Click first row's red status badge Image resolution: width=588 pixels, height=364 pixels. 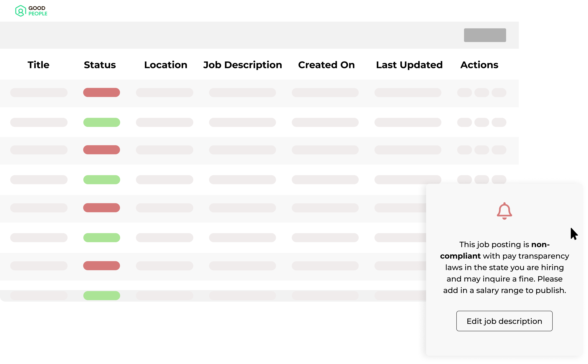(x=101, y=93)
